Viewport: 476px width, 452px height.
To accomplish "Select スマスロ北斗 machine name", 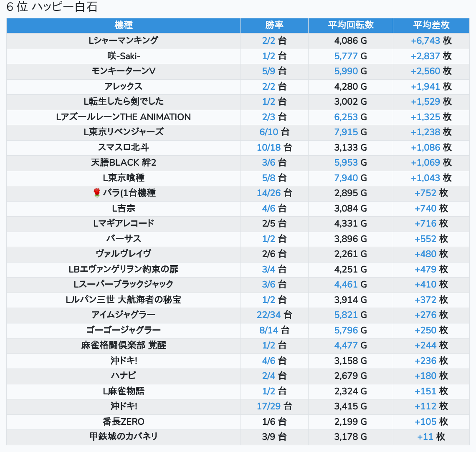I will click(124, 147).
